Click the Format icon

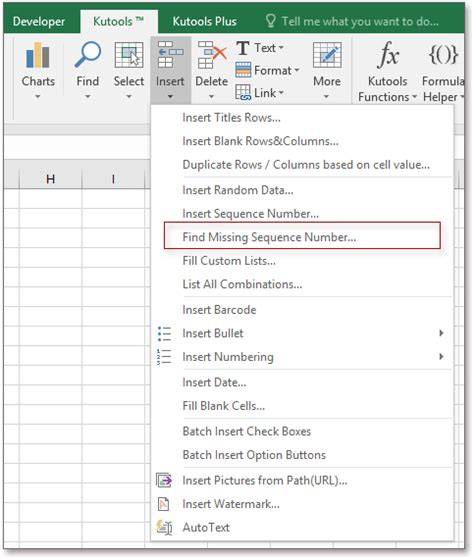pos(243,70)
